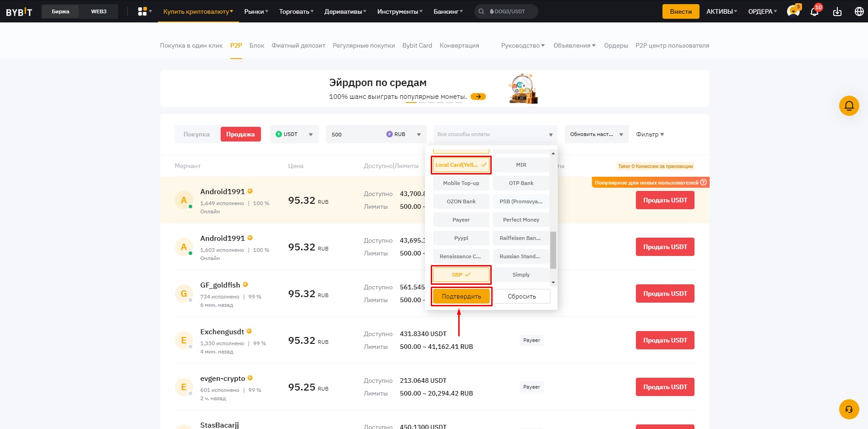Select Pyypl payment option
Viewport: 868px width, 429px height.
tap(461, 238)
